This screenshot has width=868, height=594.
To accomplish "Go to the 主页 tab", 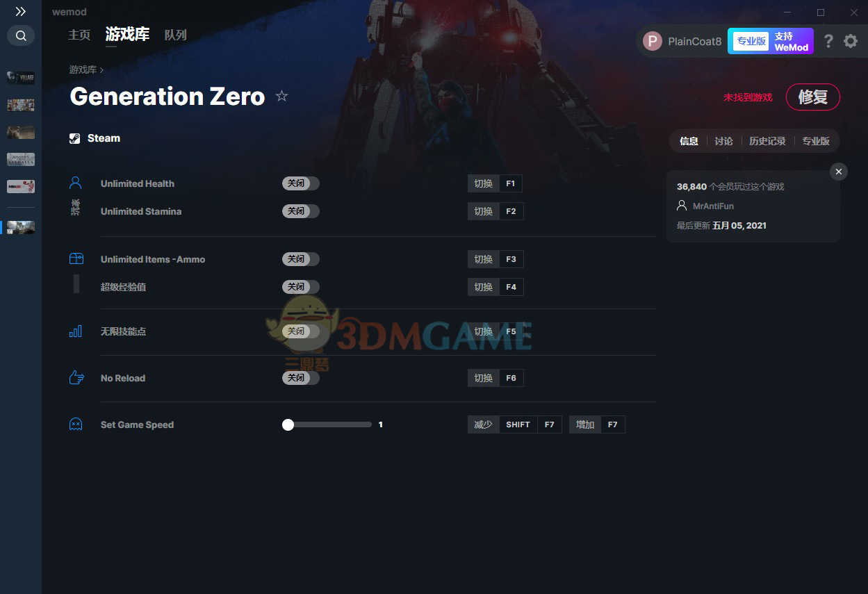I will (x=79, y=35).
